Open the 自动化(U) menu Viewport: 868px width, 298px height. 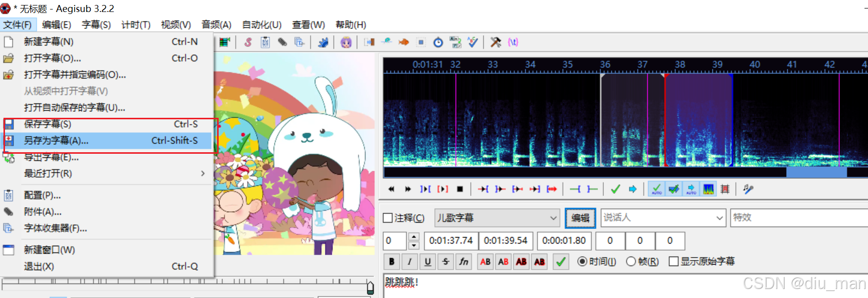(x=262, y=24)
